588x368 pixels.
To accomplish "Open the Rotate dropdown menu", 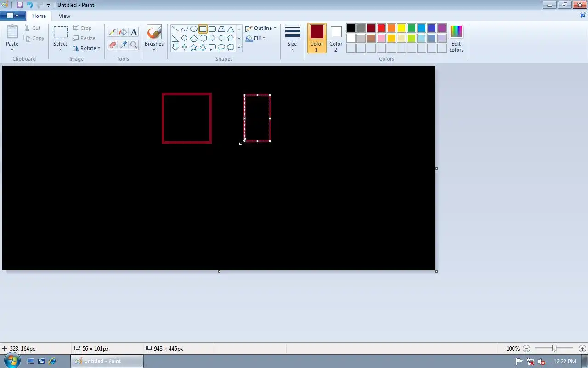I will (86, 48).
